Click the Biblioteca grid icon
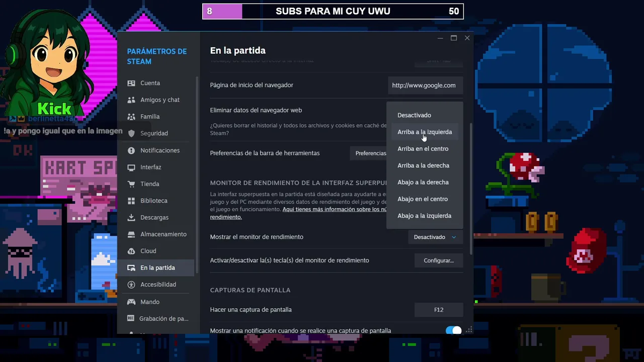The height and width of the screenshot is (362, 644). (x=131, y=201)
